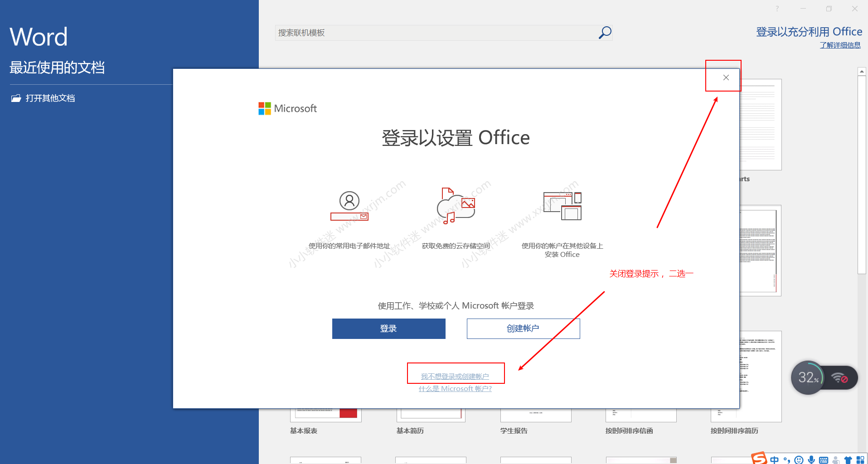Click the Sogou user account icon
Image resolution: width=868 pixels, height=464 pixels.
836,460
